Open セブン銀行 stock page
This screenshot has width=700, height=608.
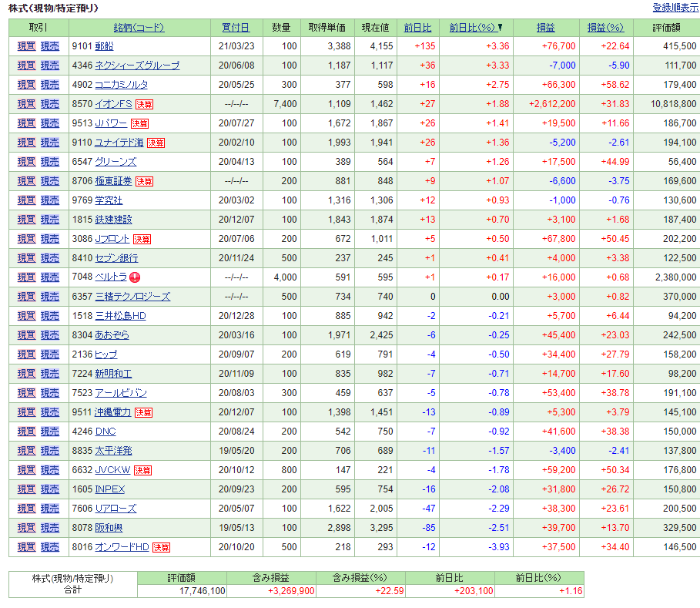pyautogui.click(x=116, y=258)
